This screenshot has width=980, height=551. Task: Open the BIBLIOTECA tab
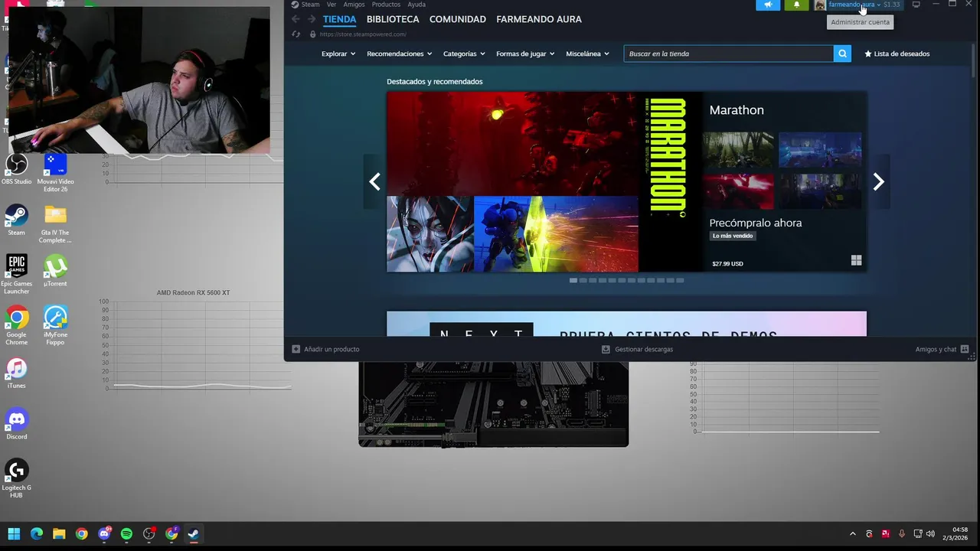(393, 19)
